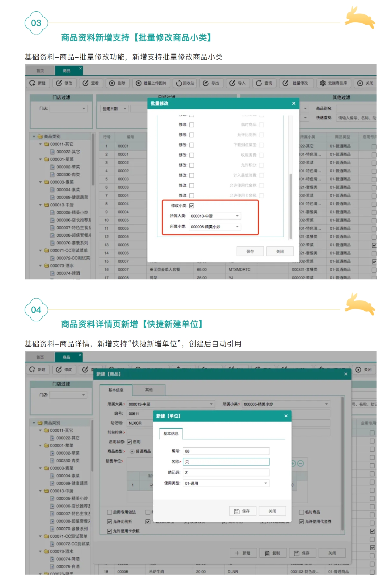Open the 回收站 recycle bin icon
392x585 pixels.
point(179,83)
